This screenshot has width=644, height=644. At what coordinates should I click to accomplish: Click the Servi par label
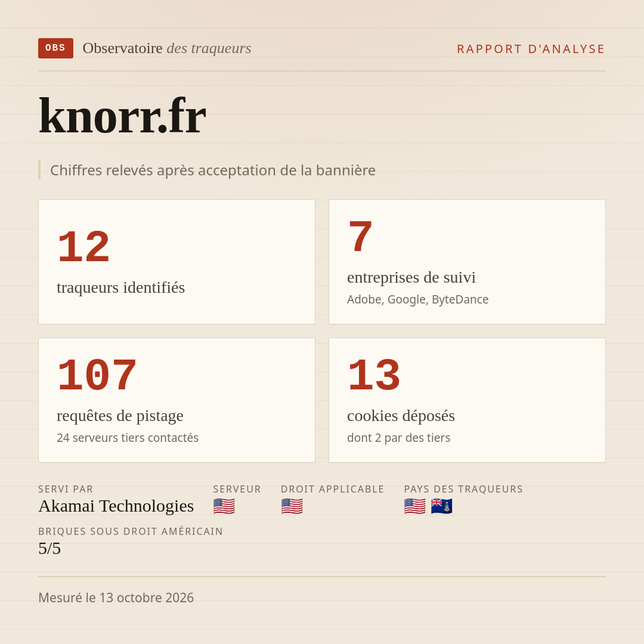(66, 489)
